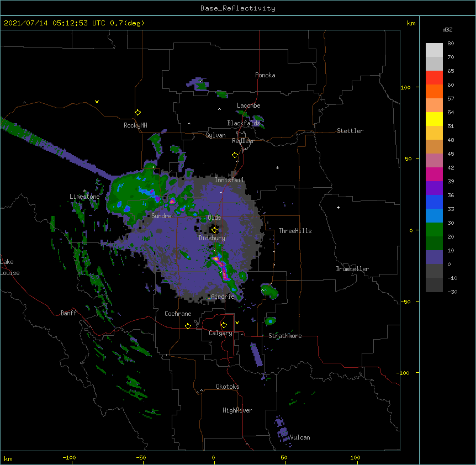
Task: Pick the red 60-65 dBZ legend swatch
Action: (x=434, y=78)
